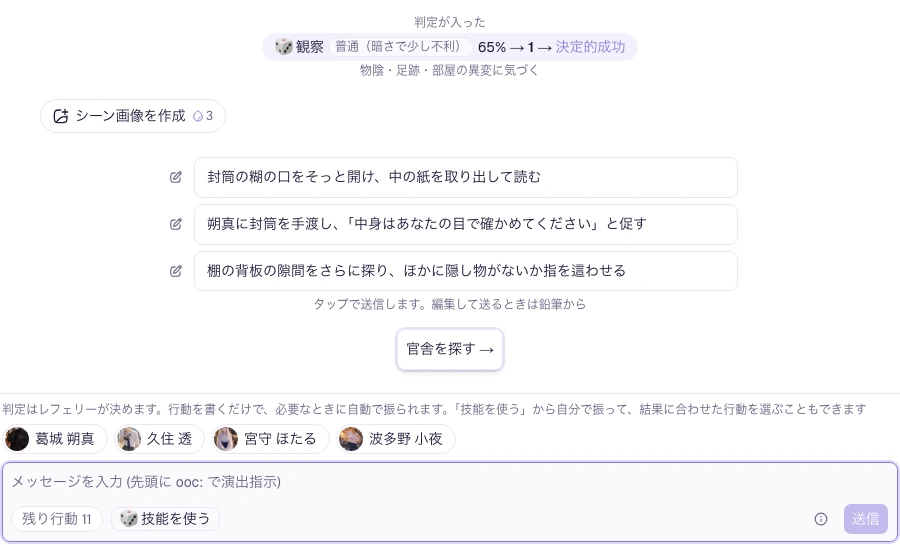Image resolution: width=900 pixels, height=545 pixels.
Task: Click 波多野 小夜 avatar image
Action: 351,439
